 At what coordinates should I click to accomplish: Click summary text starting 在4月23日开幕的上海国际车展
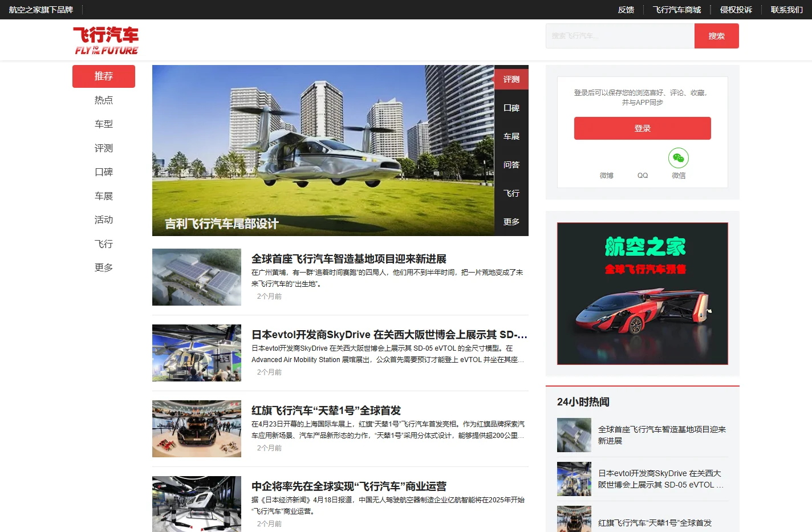pos(388,430)
